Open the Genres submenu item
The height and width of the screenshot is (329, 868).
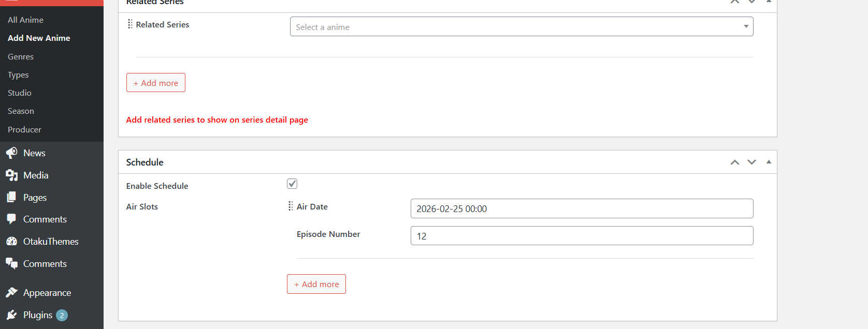(21, 57)
